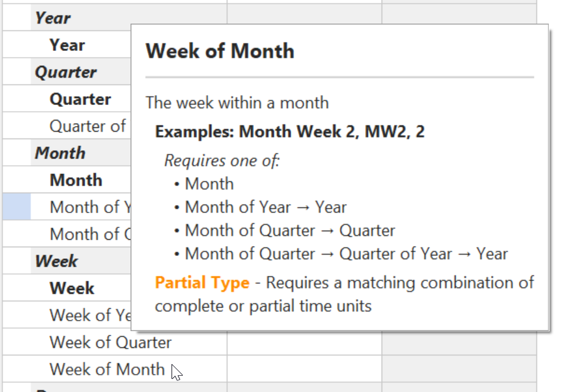Image resolution: width=573 pixels, height=392 pixels.
Task: Select the Week of Year row
Action: tap(86, 314)
